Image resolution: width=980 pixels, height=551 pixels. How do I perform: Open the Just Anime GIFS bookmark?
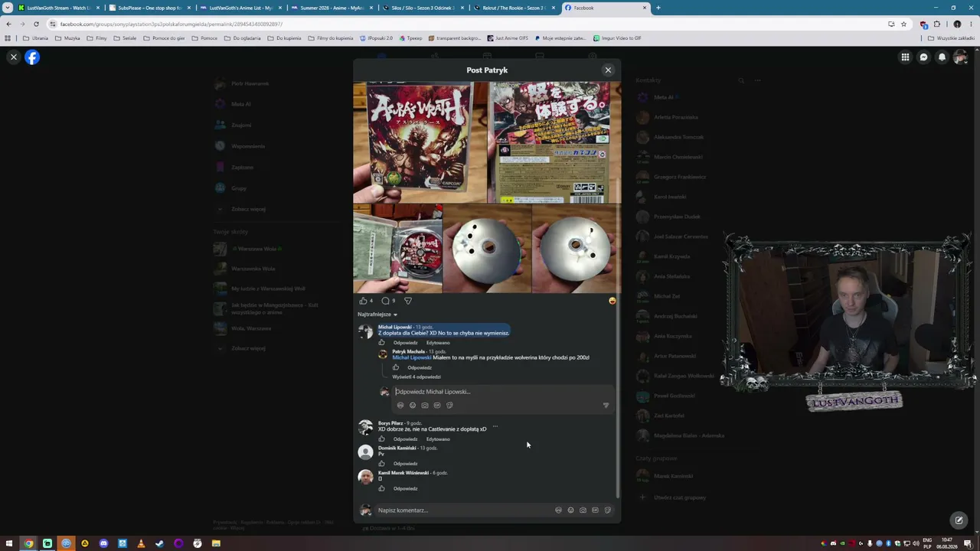pos(508,38)
